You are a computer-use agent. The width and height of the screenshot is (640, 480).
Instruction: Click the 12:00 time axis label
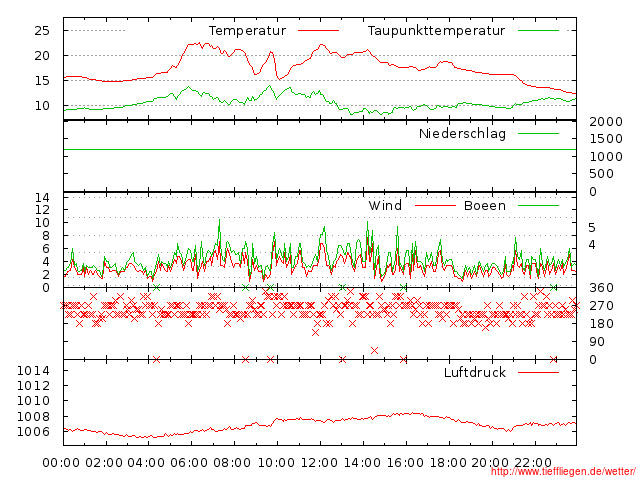pyautogui.click(x=320, y=463)
